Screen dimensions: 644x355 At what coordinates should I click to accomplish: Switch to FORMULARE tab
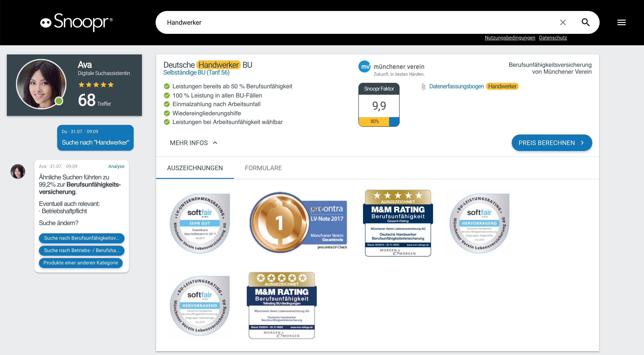click(x=263, y=168)
